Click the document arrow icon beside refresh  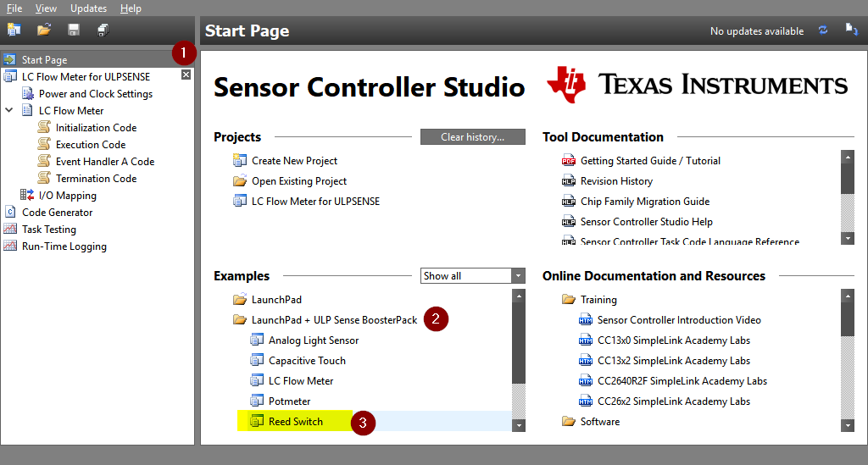click(x=851, y=30)
